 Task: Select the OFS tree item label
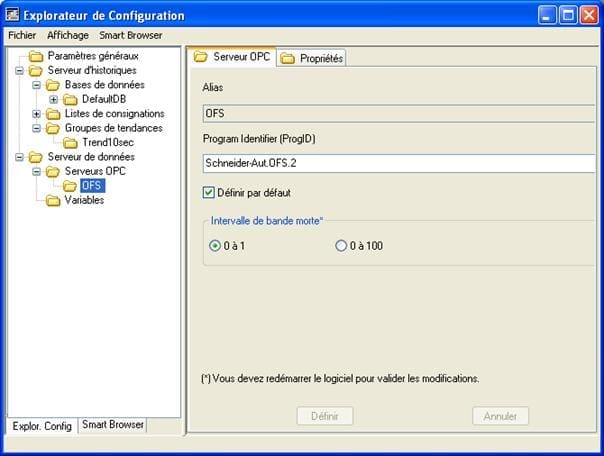pyautogui.click(x=92, y=186)
